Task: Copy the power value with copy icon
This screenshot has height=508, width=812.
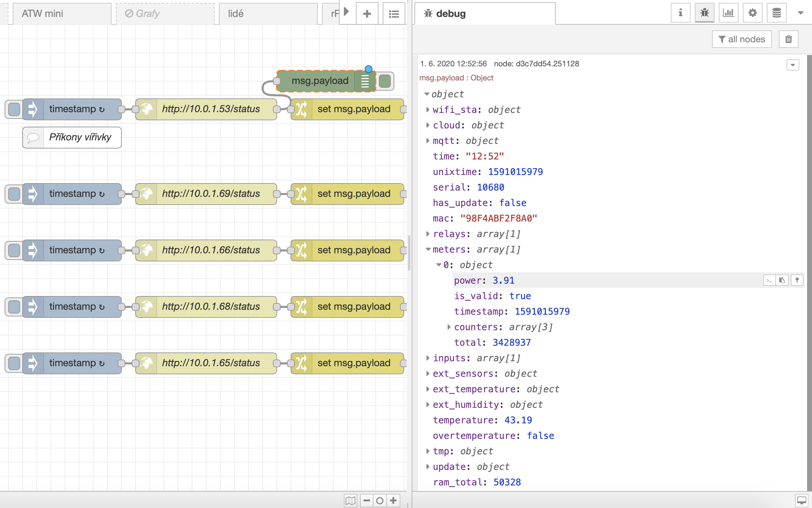Action: click(x=782, y=280)
